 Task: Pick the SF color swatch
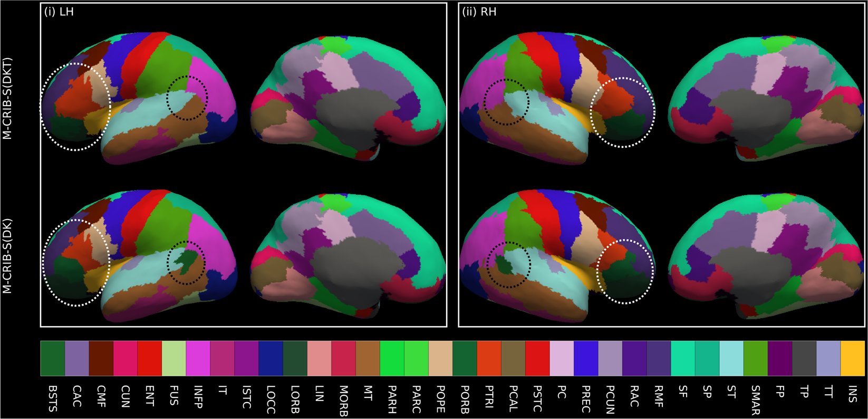tap(683, 358)
